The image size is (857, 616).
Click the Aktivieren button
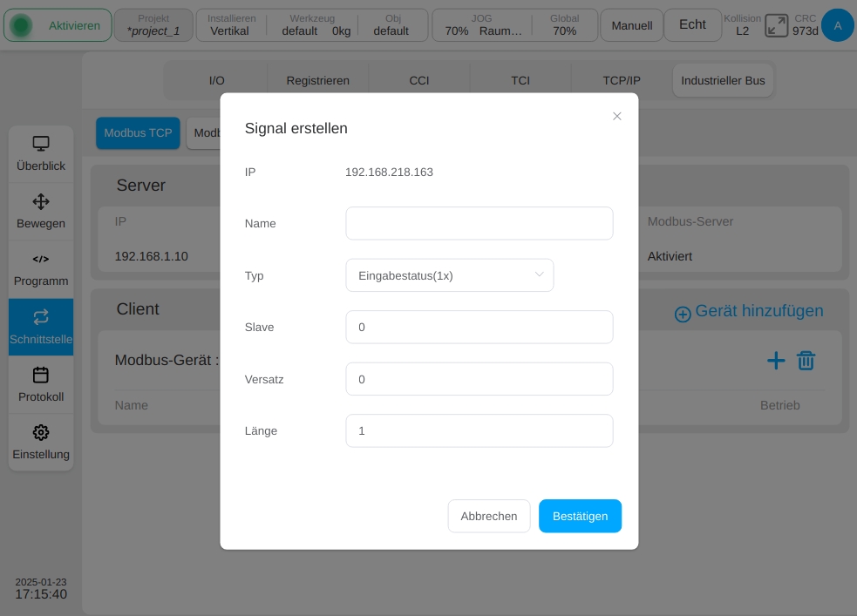coord(58,25)
